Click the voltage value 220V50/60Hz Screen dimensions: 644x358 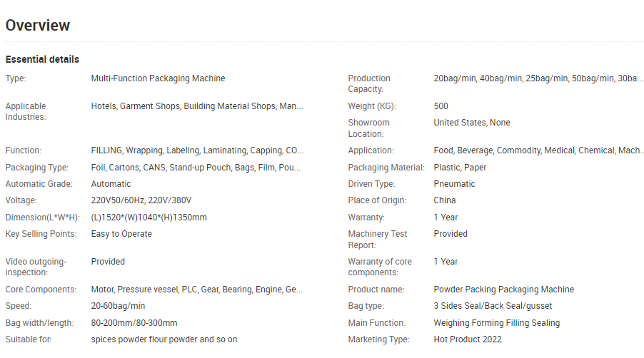pyautogui.click(x=141, y=200)
